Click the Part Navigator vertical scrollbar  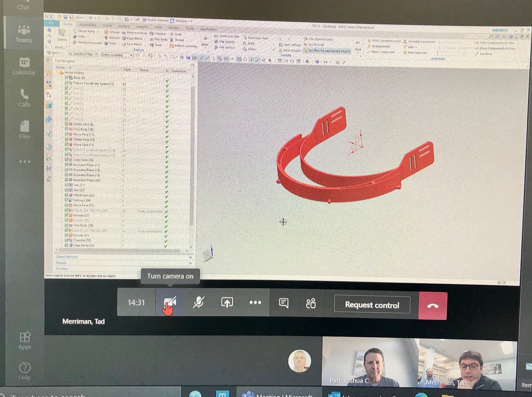[x=192, y=156]
